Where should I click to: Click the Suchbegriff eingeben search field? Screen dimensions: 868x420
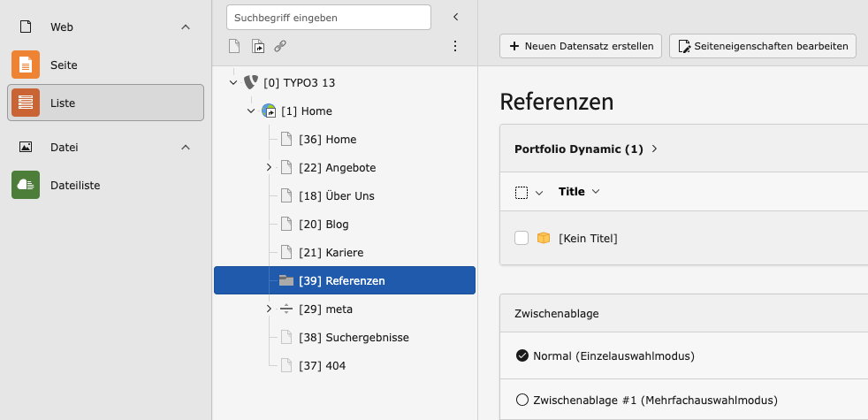pyautogui.click(x=328, y=17)
